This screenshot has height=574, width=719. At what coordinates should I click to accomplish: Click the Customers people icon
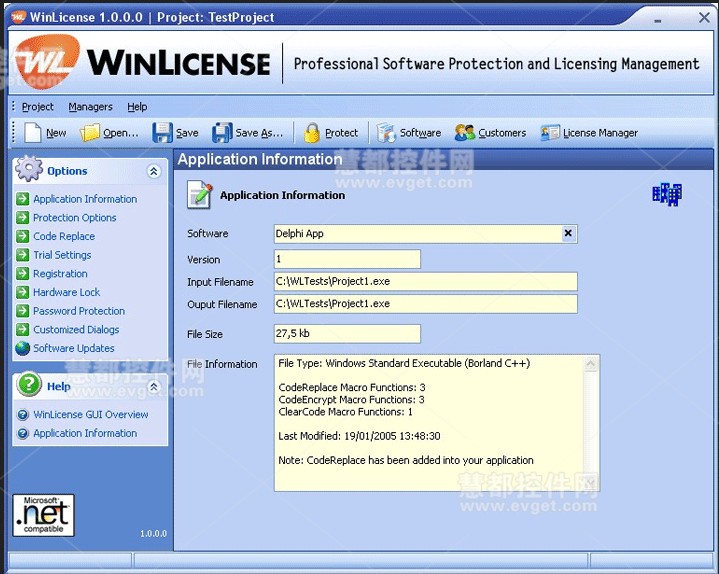465,132
